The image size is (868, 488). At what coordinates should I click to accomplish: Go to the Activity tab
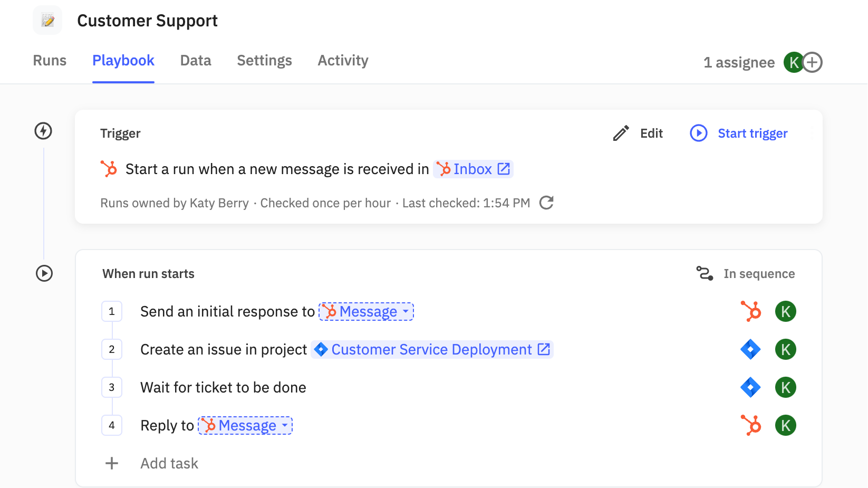pos(343,61)
